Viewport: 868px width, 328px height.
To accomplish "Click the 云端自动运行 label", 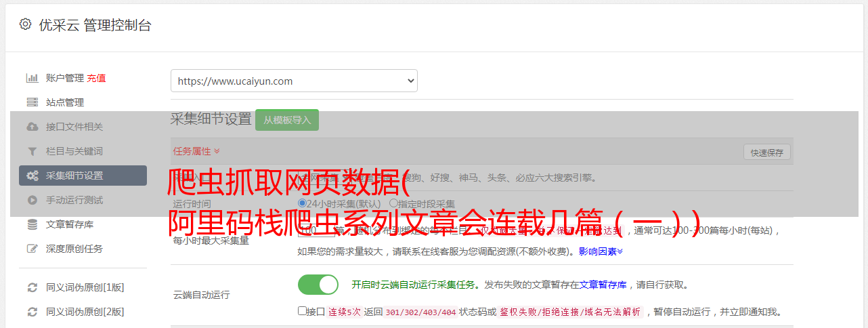I will pyautogui.click(x=201, y=295).
